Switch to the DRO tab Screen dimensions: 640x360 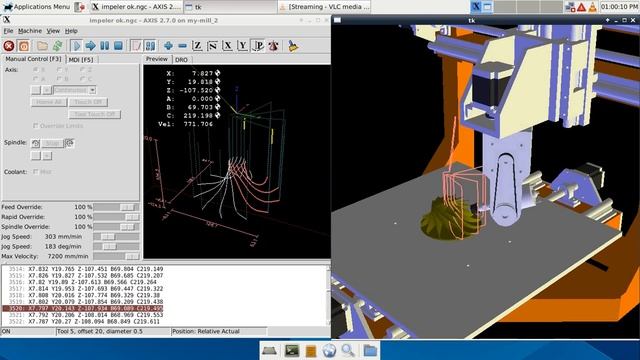point(181,60)
